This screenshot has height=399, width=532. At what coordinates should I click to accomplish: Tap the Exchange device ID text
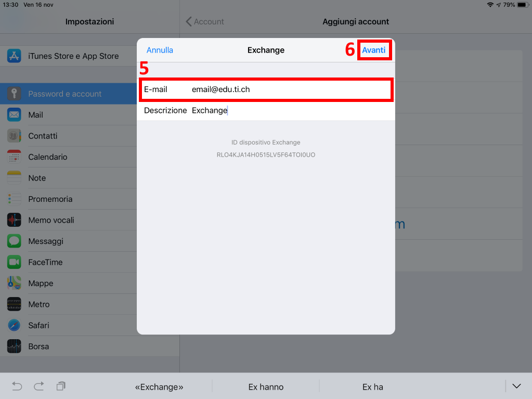pos(266,155)
